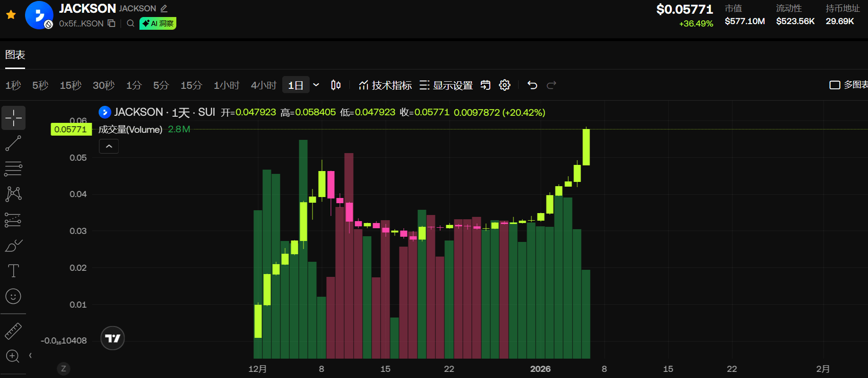Click the latest tall green candle
Screen dimensions: 868x378
click(x=586, y=147)
